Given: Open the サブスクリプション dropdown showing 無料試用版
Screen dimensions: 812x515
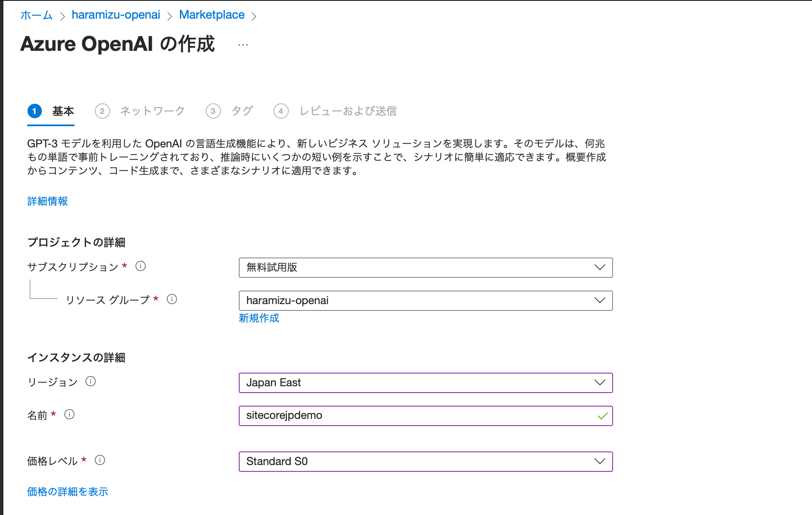Looking at the screenshot, I should [425, 268].
